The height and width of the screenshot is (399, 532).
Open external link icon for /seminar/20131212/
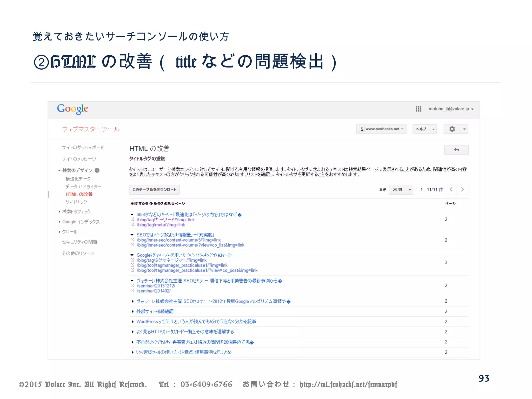[x=132, y=285]
